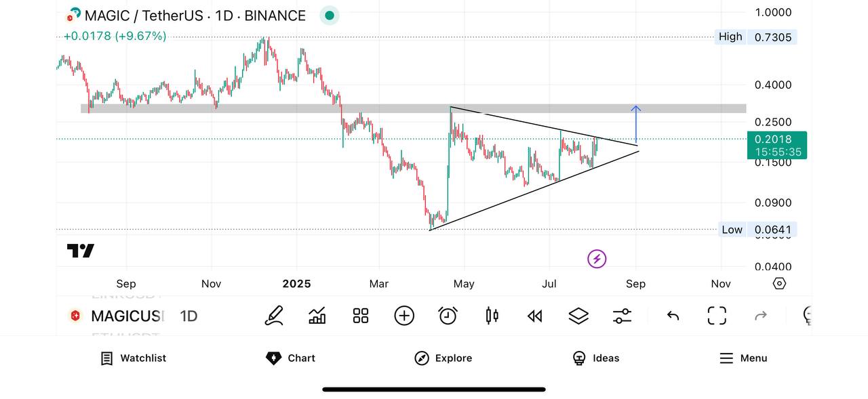This screenshot has height=399, width=868.
Task: Tap the add symbol plus circle icon
Action: click(x=404, y=316)
